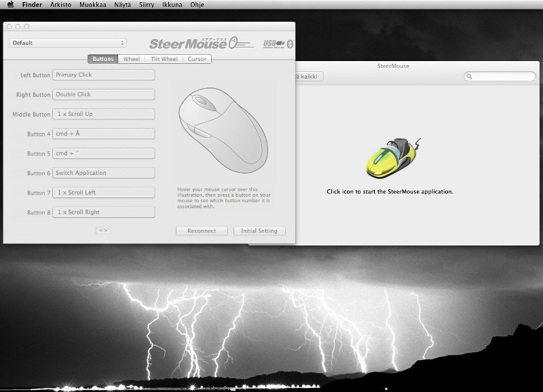Open Button 4's cmd + Å assignment
This screenshot has height=392, width=543.
click(x=104, y=134)
